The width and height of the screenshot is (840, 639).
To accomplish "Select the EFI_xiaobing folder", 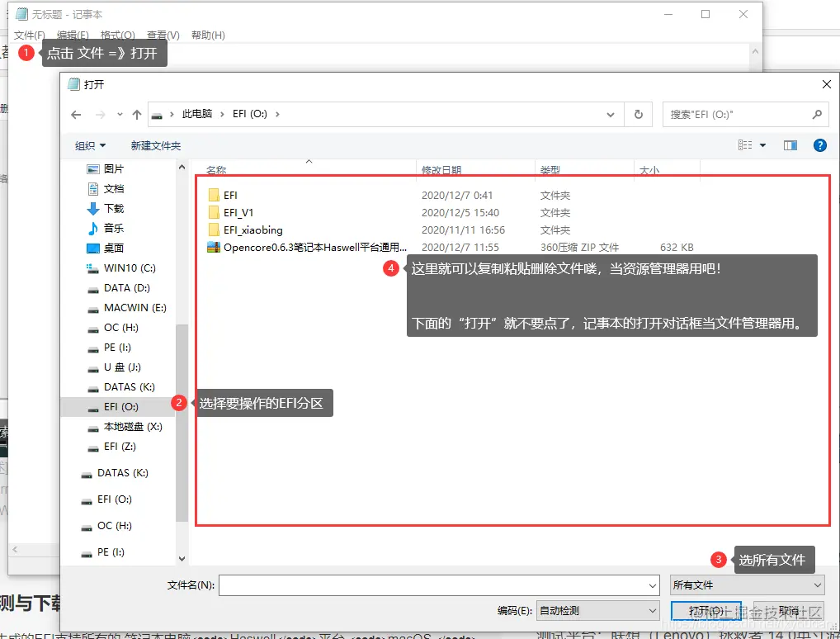I will pos(245,230).
